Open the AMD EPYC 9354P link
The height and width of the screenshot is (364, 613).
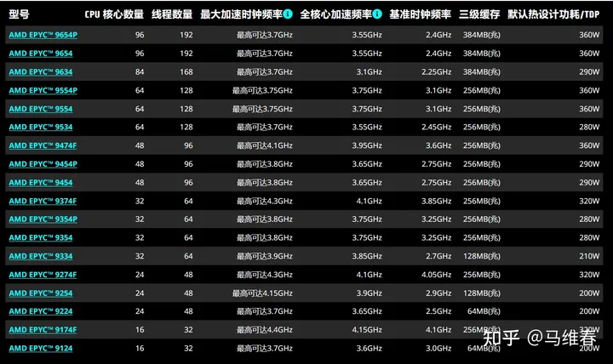(43, 219)
